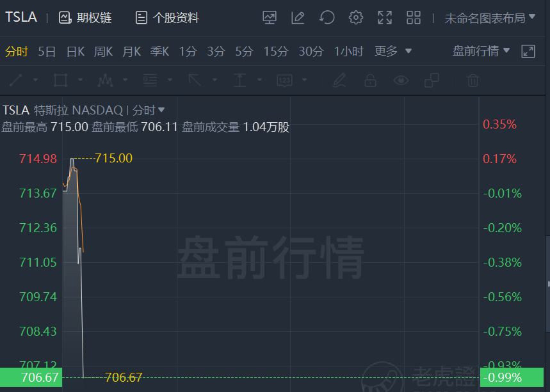This screenshot has height=392, width=550.
Task: Toggle drawings visibility eye icon
Action: [401, 80]
